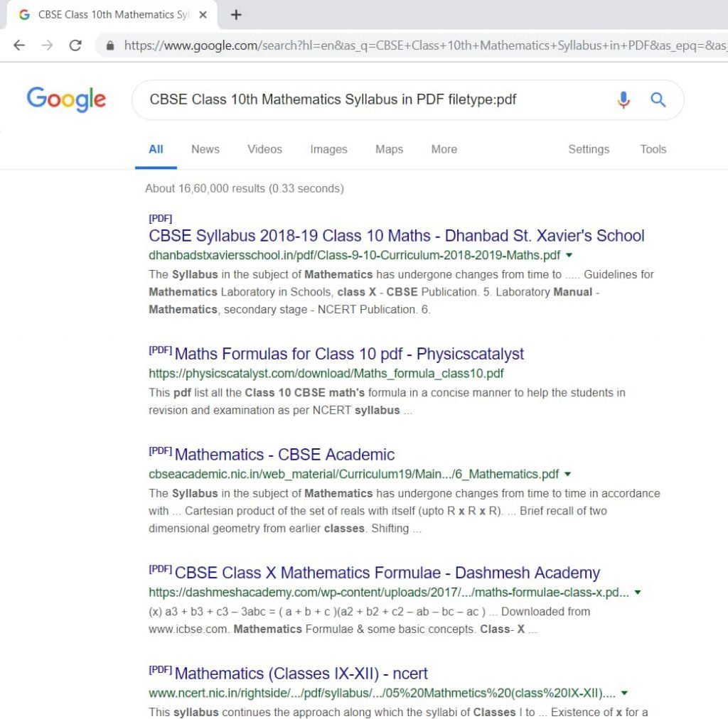
Task: Open Mathematics - CBSE Academic result
Action: pyautogui.click(x=284, y=455)
